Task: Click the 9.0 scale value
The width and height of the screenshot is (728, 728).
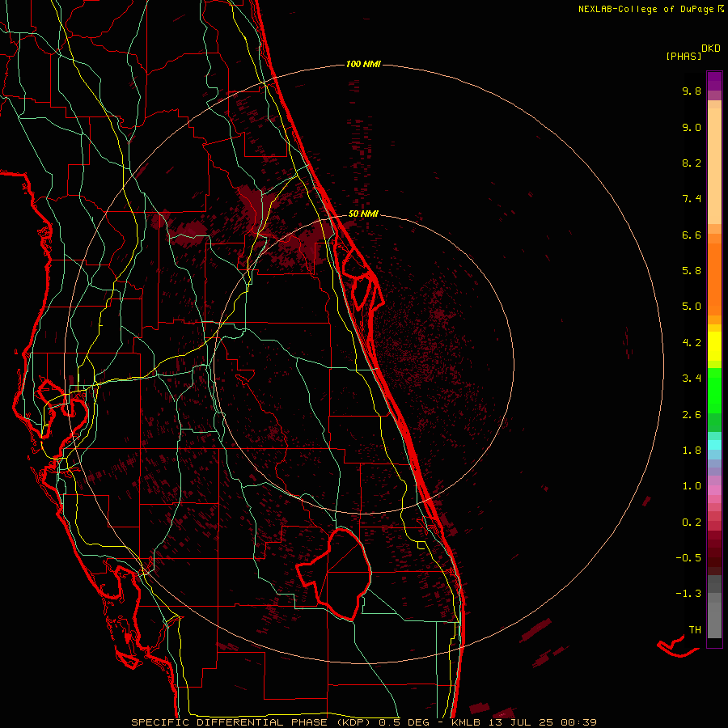Action: (692, 127)
